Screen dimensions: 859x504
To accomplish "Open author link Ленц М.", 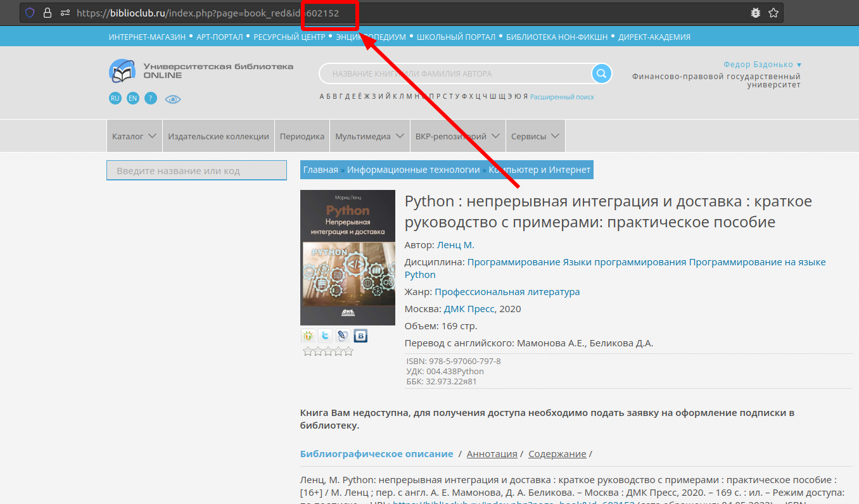I will tap(455, 245).
